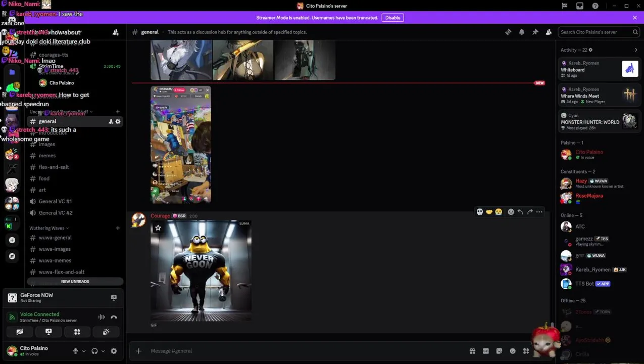Disable Streamer Mode via banner button

(392, 18)
